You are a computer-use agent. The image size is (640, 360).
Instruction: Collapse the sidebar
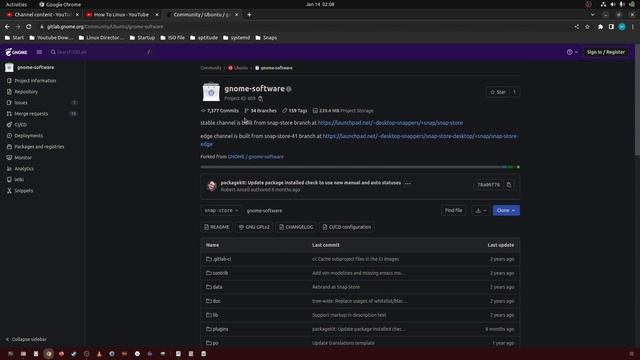[x=26, y=339]
